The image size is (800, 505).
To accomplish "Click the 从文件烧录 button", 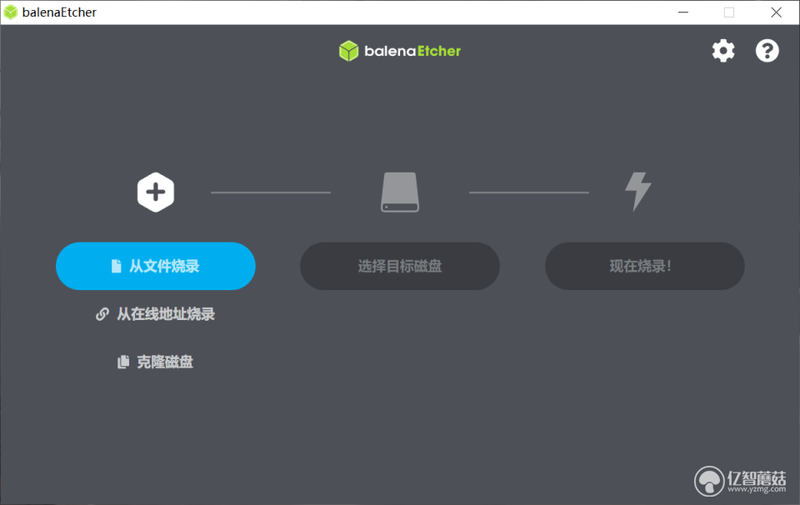I will (x=156, y=266).
